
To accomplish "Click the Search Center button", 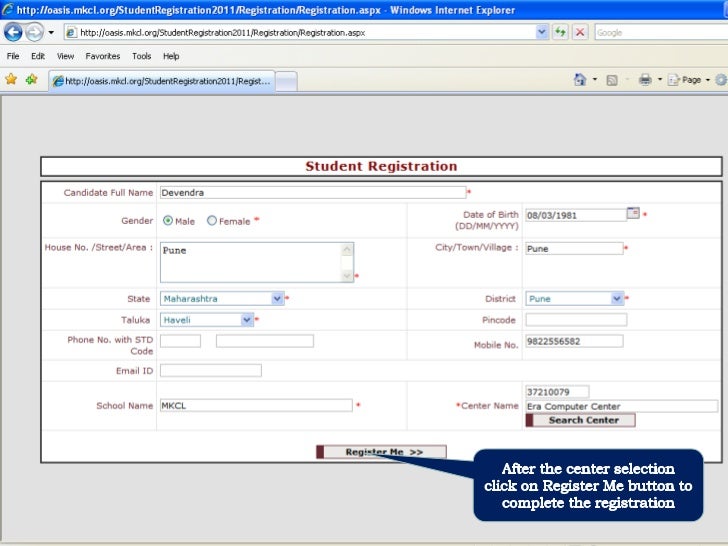I will (x=580, y=420).
